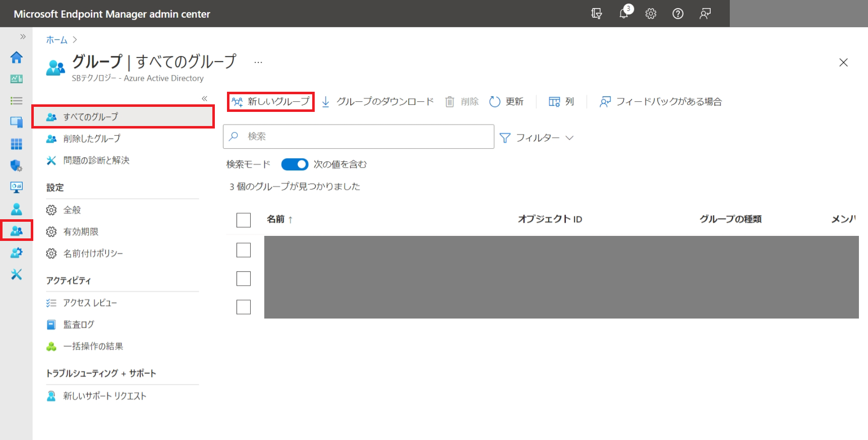The image size is (868, 440).
Task: Click グループの種類 column header
Action: pyautogui.click(x=730, y=219)
